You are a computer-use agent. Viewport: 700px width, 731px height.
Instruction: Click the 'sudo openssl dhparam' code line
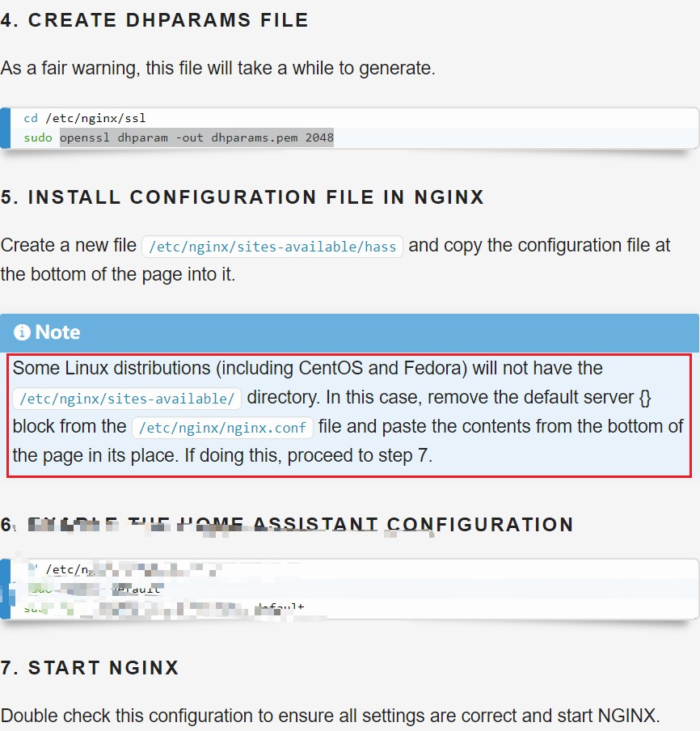click(179, 137)
